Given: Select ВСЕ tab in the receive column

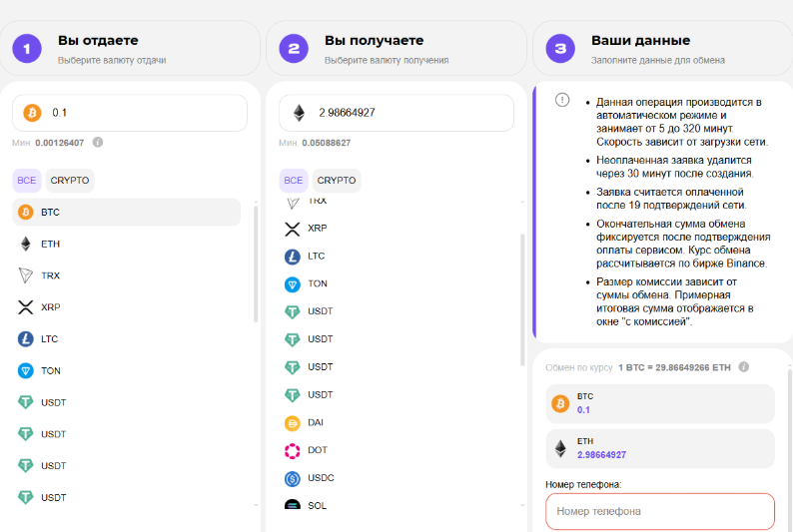Looking at the screenshot, I should (294, 181).
